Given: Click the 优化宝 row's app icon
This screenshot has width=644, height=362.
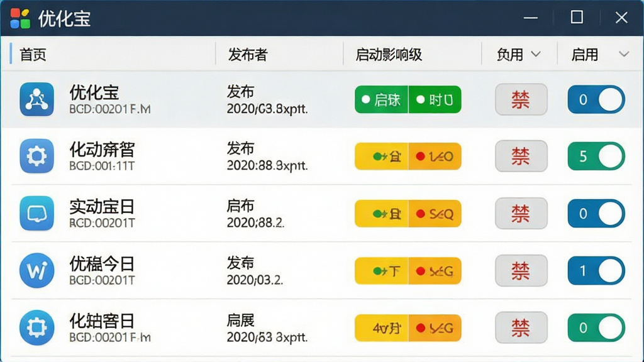Looking at the screenshot, I should [36, 99].
